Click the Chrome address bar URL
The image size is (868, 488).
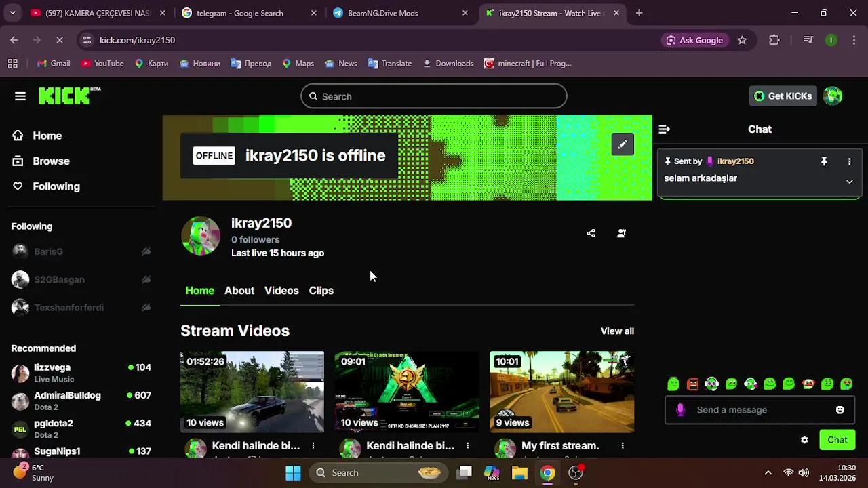(138, 40)
